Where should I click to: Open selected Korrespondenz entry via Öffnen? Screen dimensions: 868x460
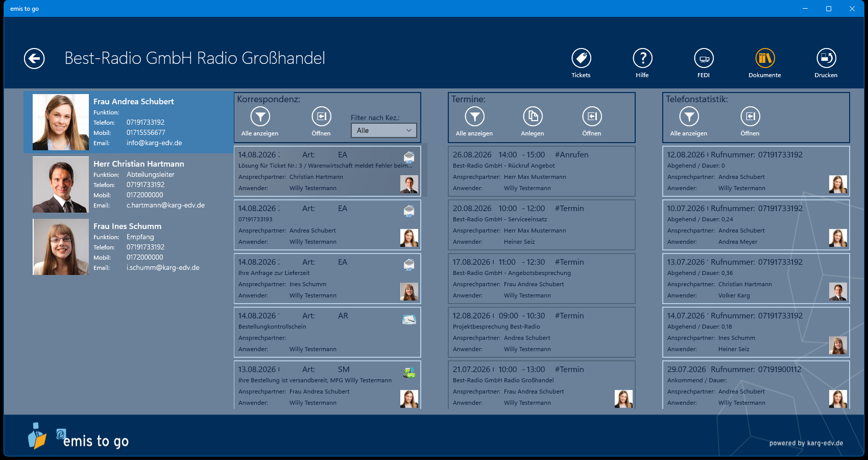pyautogui.click(x=322, y=117)
